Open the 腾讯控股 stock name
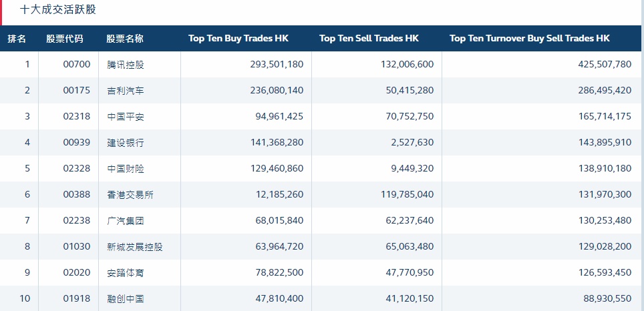 tap(126, 65)
